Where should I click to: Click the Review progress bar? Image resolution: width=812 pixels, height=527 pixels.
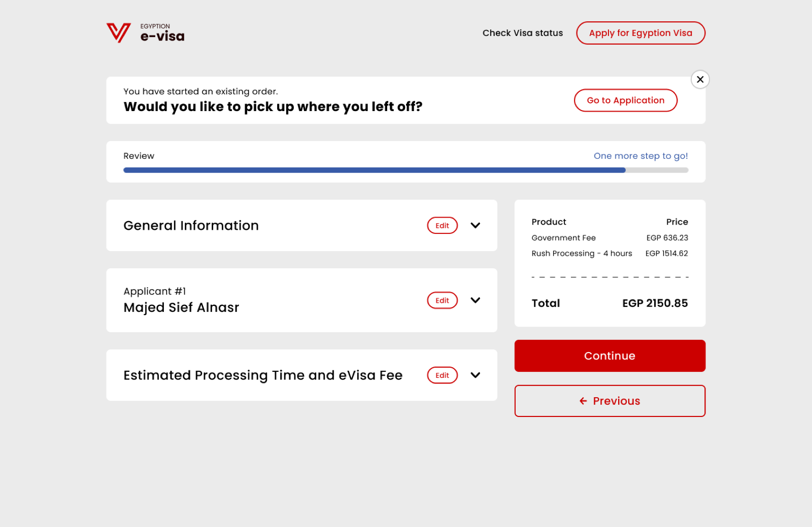pos(405,170)
